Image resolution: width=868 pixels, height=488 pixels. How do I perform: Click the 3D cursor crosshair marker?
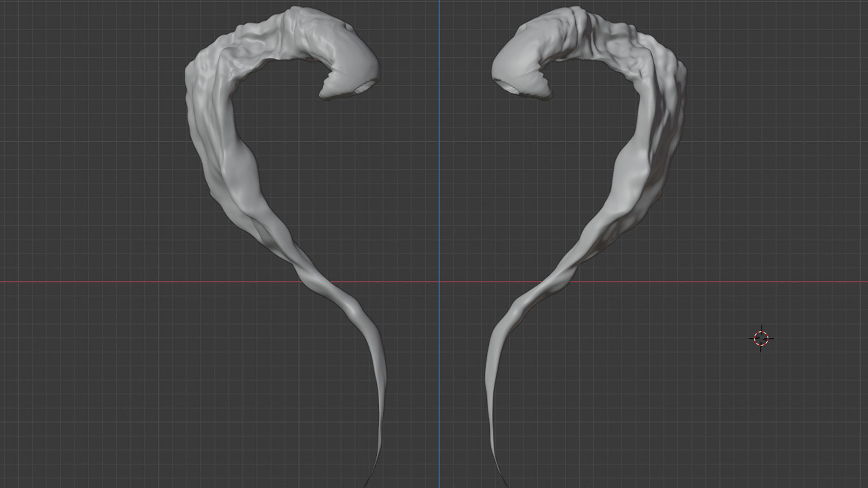(x=761, y=338)
